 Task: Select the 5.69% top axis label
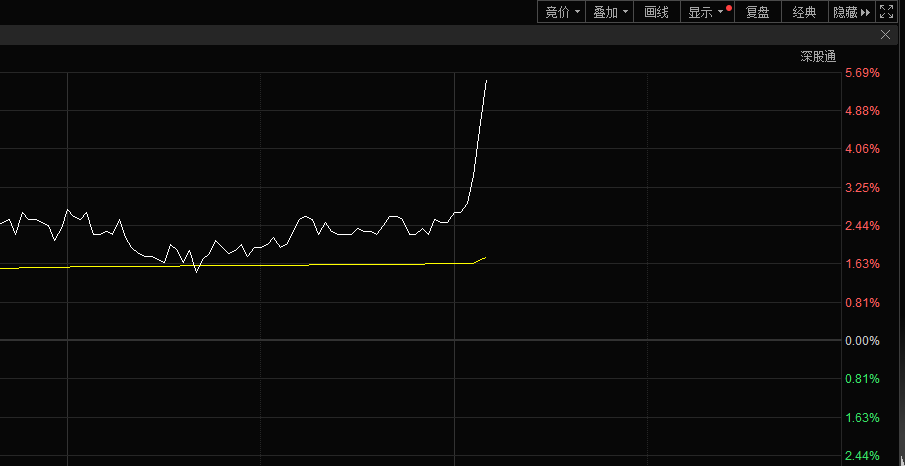click(862, 73)
